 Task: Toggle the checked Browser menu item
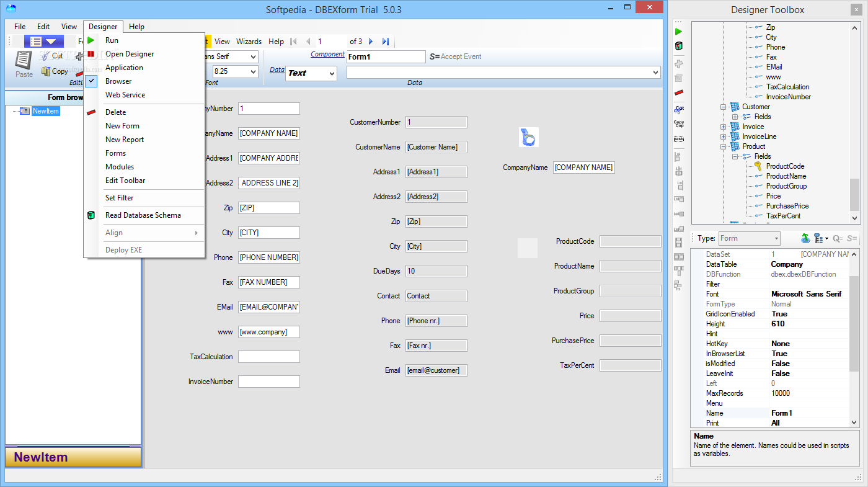pyautogui.click(x=144, y=81)
